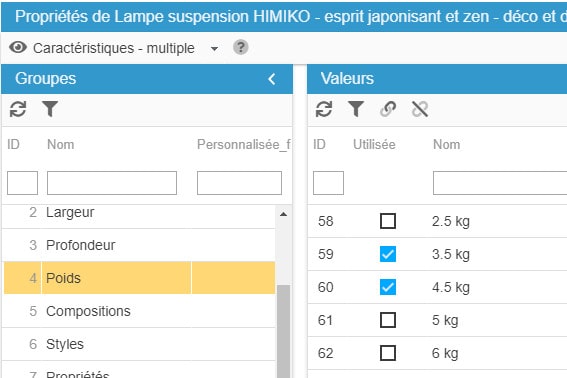
Task: Refresh the Groupes panel
Action: [x=18, y=109]
